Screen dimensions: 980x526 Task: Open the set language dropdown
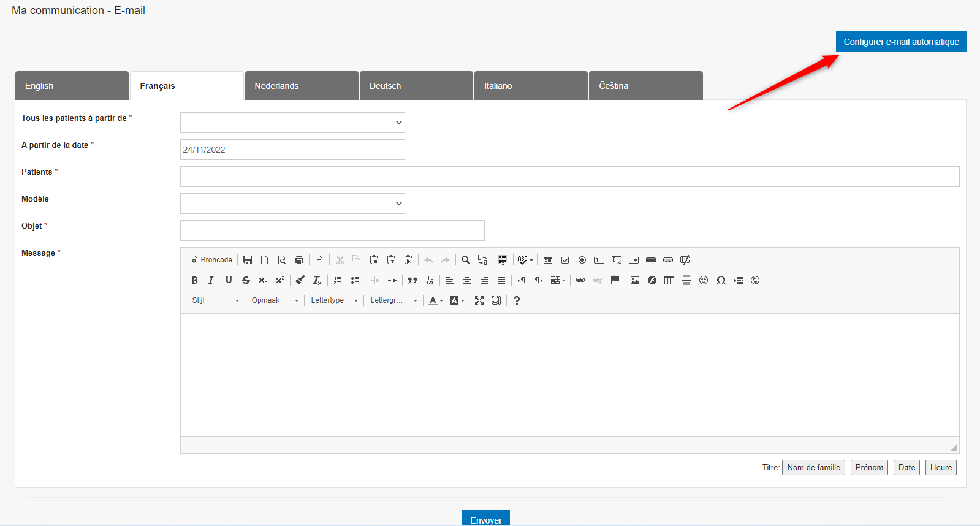(x=558, y=280)
